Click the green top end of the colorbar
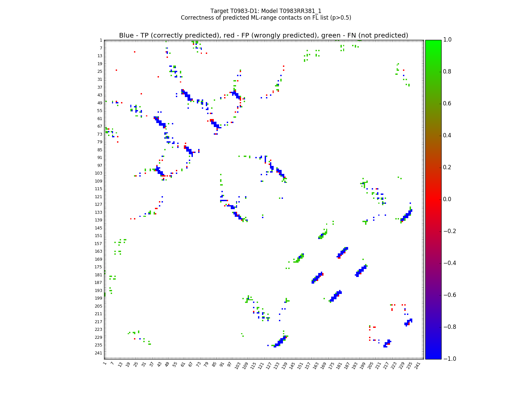Screen dimensions: 532x399 [x=433, y=42]
